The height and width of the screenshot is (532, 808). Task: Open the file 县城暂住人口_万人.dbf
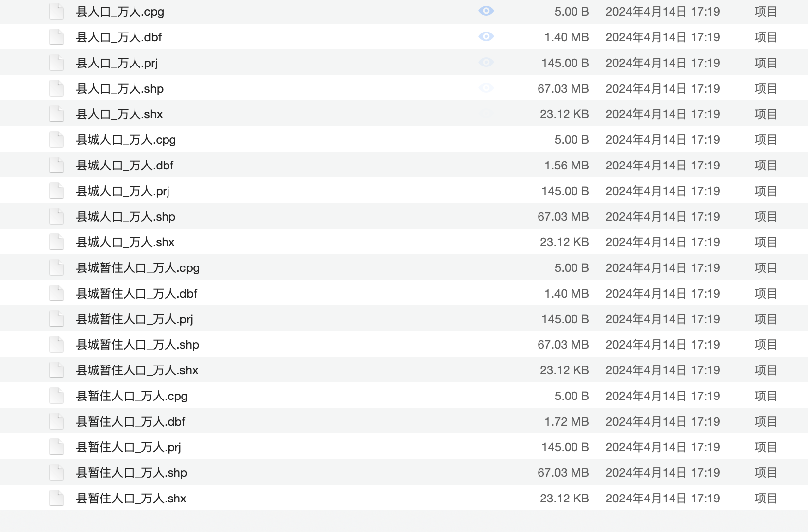[137, 294]
